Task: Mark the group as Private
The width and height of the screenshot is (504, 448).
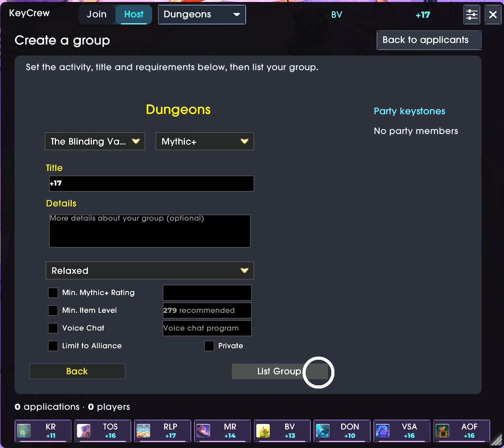Action: click(209, 346)
